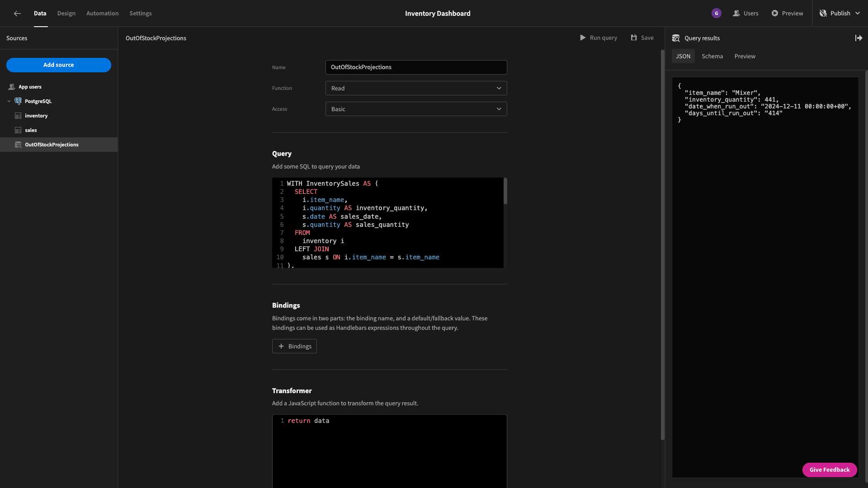The image size is (868, 488).
Task: Open the Function dropdown menu
Action: (416, 88)
